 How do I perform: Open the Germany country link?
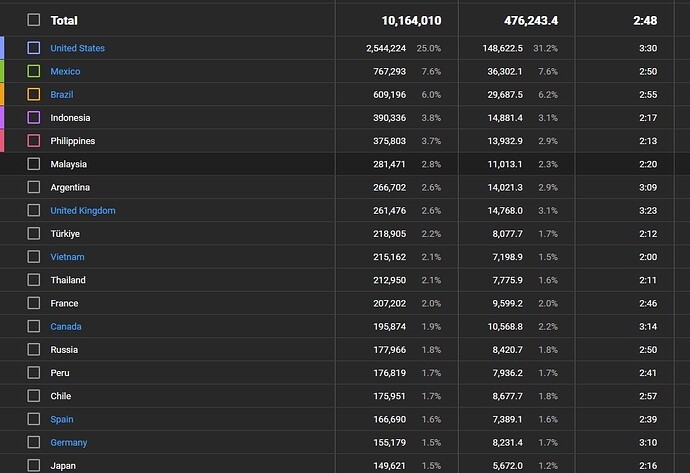(x=69, y=443)
